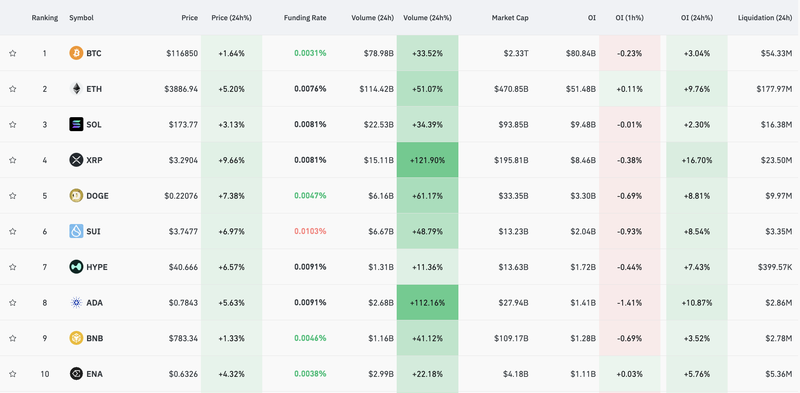Toggle the favorite star for ENA row
This screenshot has height=393, width=800.
pyautogui.click(x=13, y=374)
